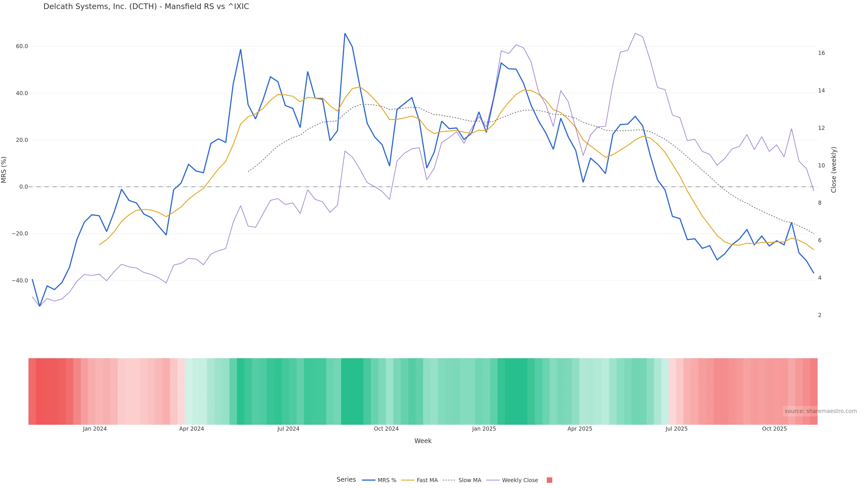The width and height of the screenshot is (868, 488).
Task: Click the 16 tick on Close axis
Action: tap(821, 53)
